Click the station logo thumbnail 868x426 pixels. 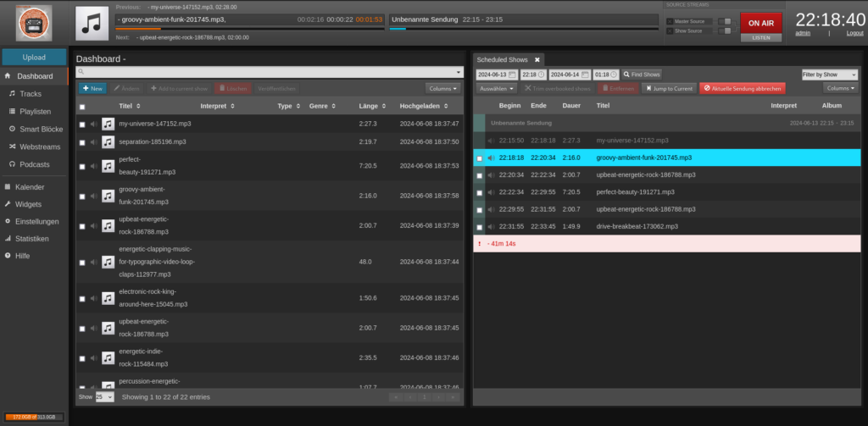coord(34,23)
